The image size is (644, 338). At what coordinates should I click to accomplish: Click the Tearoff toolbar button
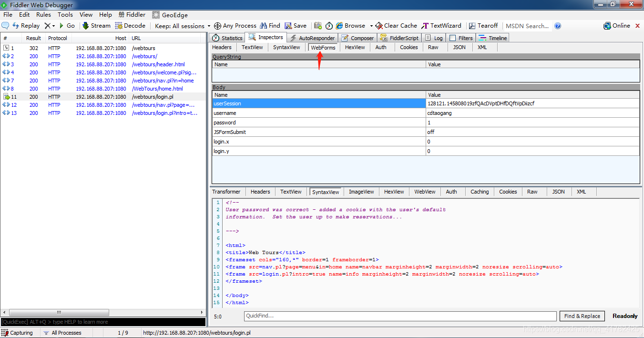pos(483,26)
